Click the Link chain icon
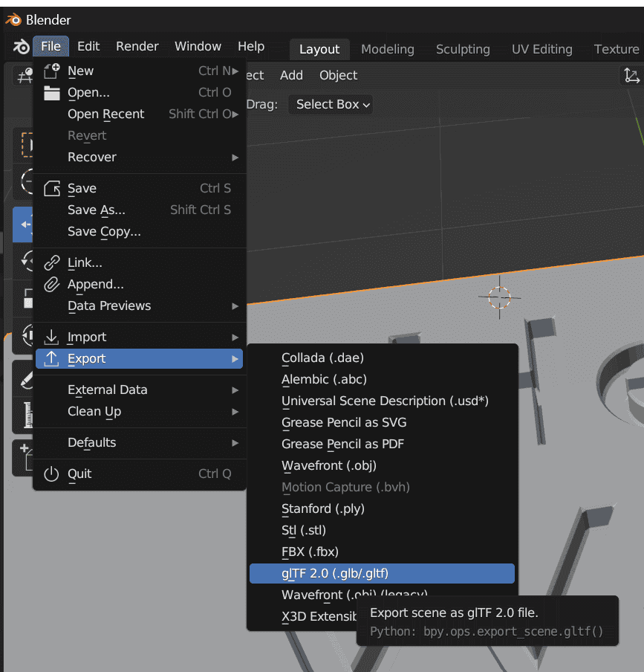Screen dimensions: 644x672 [52, 262]
